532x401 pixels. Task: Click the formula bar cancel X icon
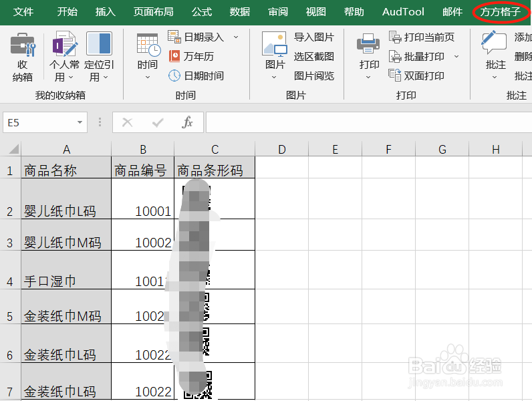[x=127, y=122]
